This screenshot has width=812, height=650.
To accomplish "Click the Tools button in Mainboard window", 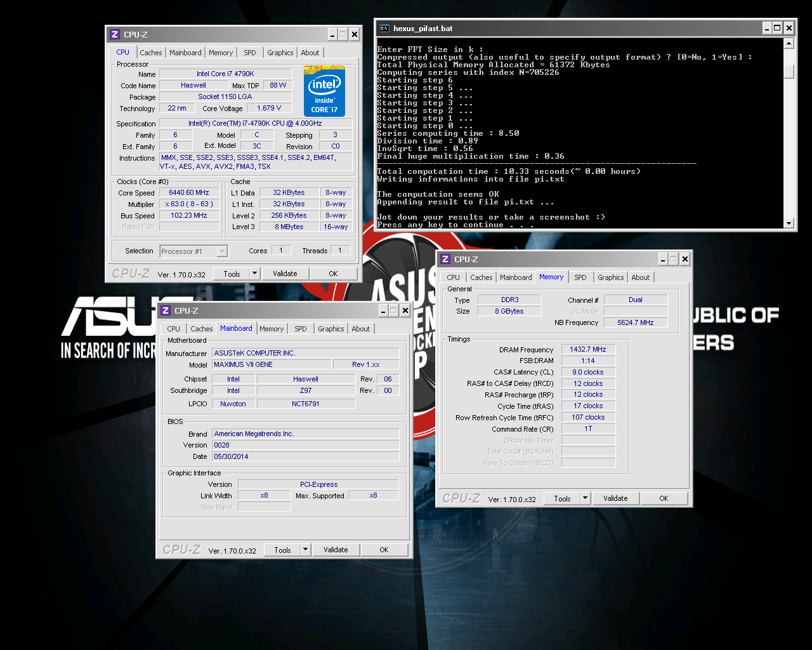I will click(282, 550).
